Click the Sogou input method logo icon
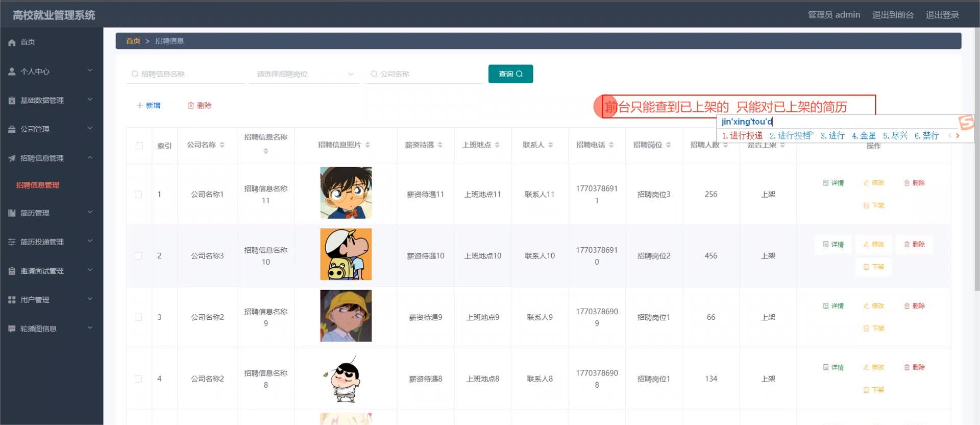This screenshot has height=425, width=980. (966, 123)
